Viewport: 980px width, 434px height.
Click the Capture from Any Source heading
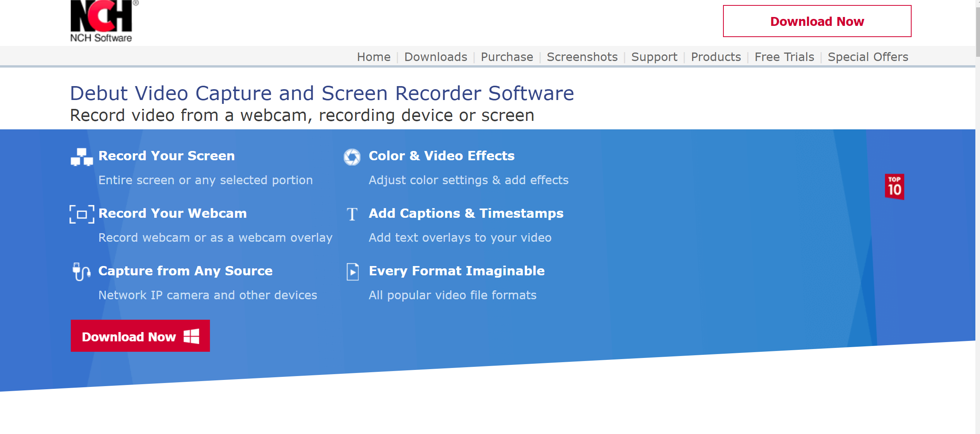pos(185,271)
